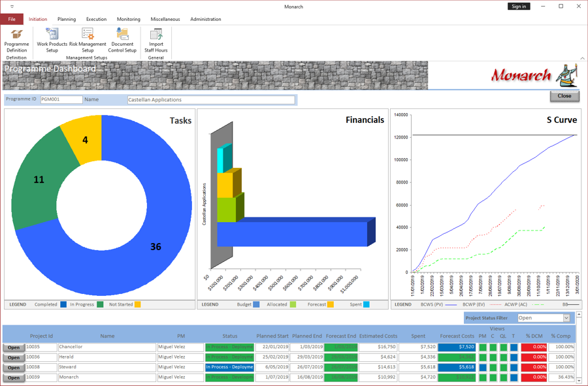Image resolution: width=588 pixels, height=386 pixels.
Task: Click Monarch % Comp value 36.43%
Action: pos(561,378)
